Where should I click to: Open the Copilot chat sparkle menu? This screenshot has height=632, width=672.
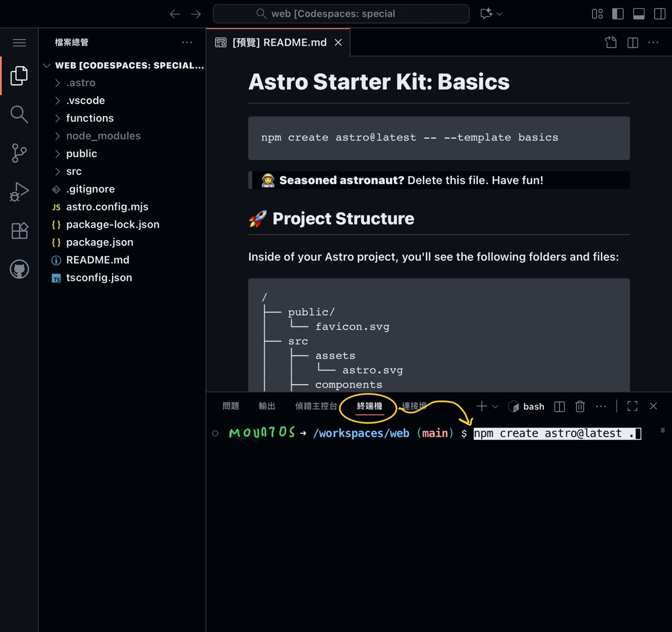(x=491, y=14)
